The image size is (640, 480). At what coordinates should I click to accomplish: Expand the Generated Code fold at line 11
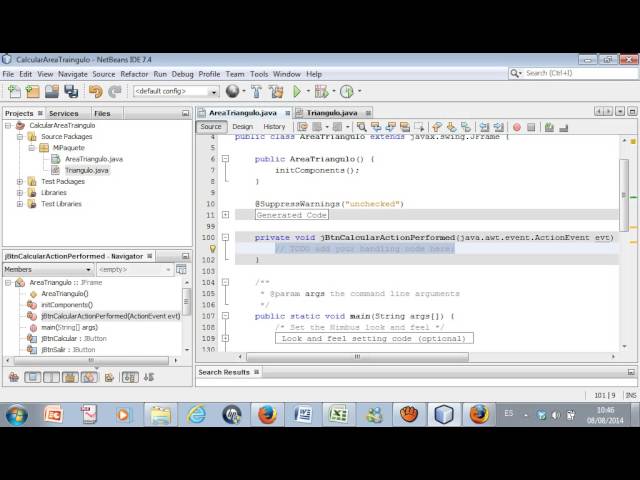(x=225, y=215)
